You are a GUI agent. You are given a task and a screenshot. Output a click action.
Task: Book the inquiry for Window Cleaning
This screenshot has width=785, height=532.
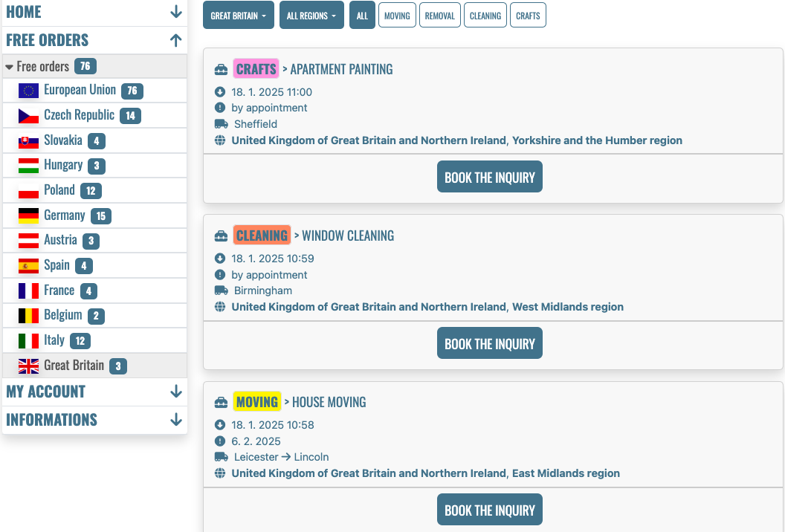[x=490, y=343]
